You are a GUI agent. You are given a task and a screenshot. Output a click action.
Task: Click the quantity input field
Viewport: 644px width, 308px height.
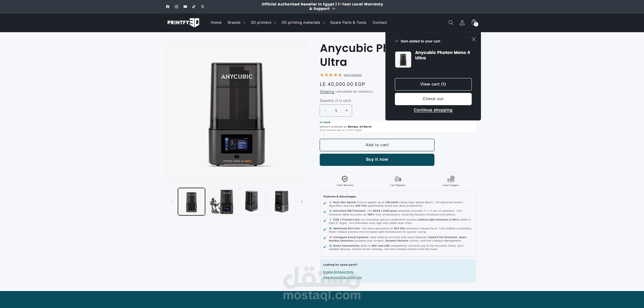pyautogui.click(x=336, y=111)
